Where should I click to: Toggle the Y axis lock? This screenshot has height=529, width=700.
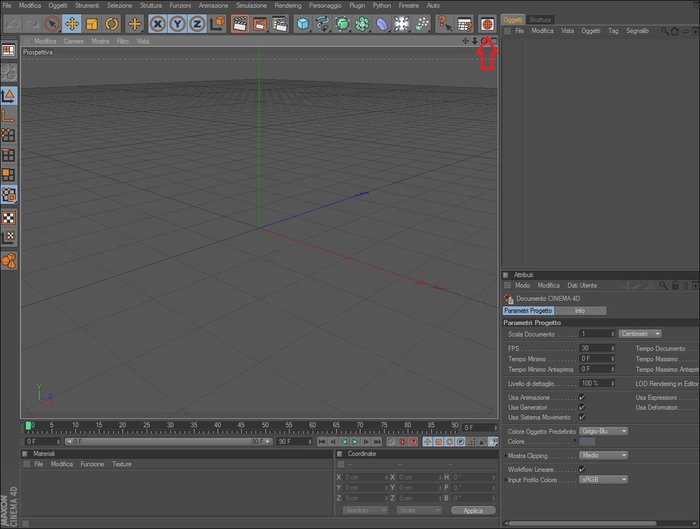click(177, 24)
